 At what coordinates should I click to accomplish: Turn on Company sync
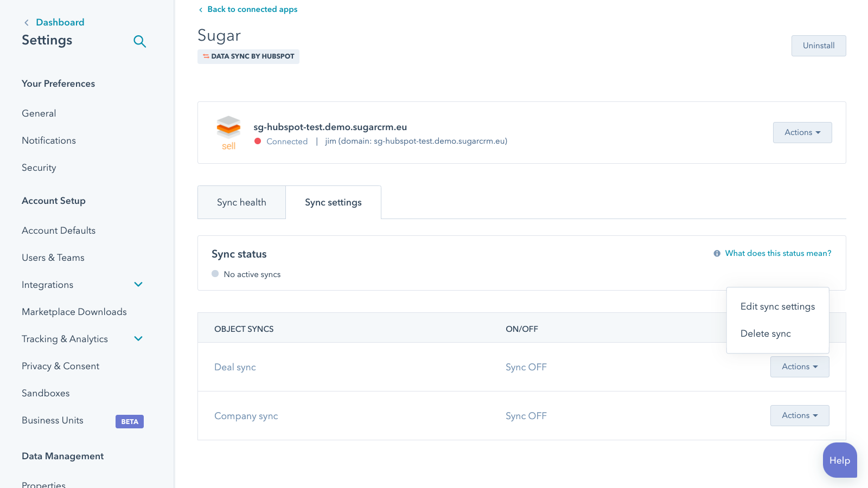pyautogui.click(x=525, y=415)
